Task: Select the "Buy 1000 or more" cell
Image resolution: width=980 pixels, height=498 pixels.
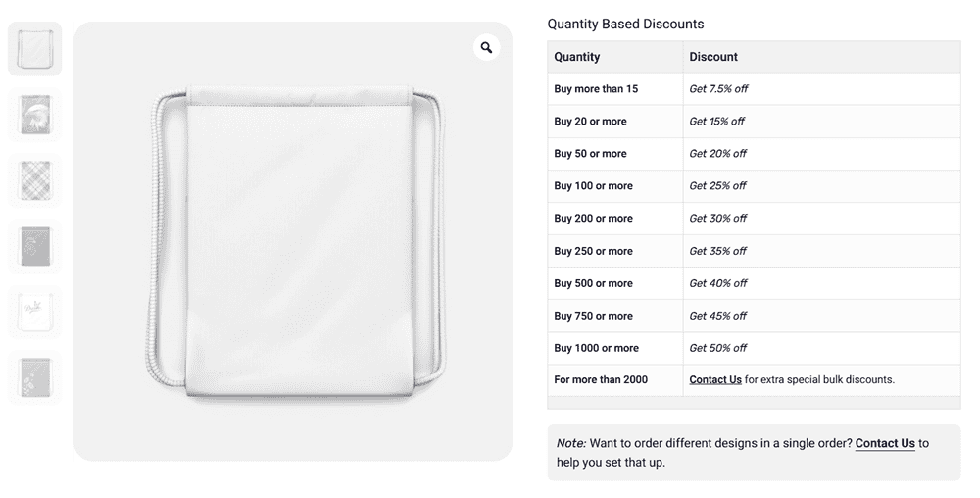Action: [596, 348]
